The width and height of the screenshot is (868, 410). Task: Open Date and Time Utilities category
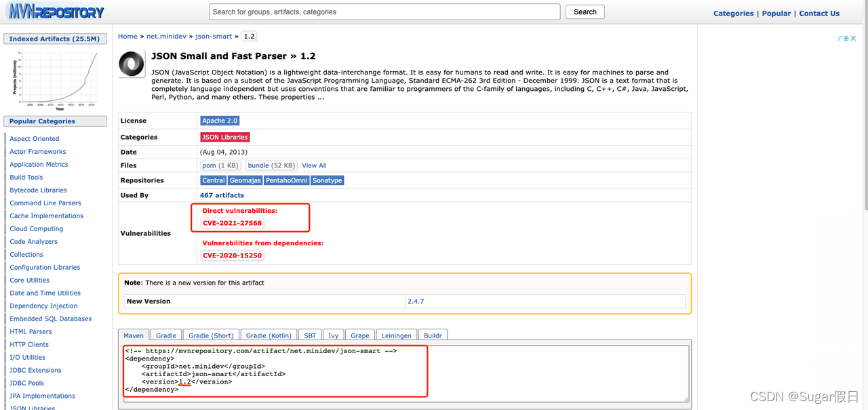tap(45, 293)
